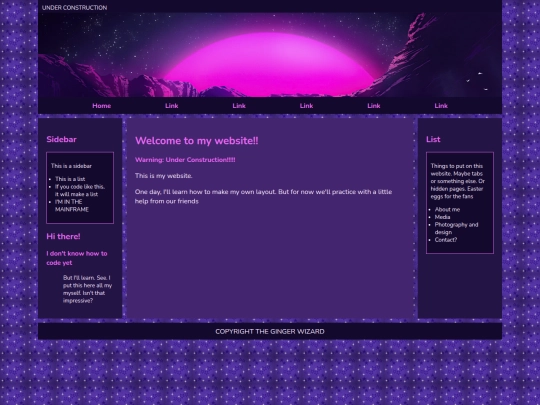Open the Home navigation link
The width and height of the screenshot is (540, 405).
pyautogui.click(x=102, y=106)
